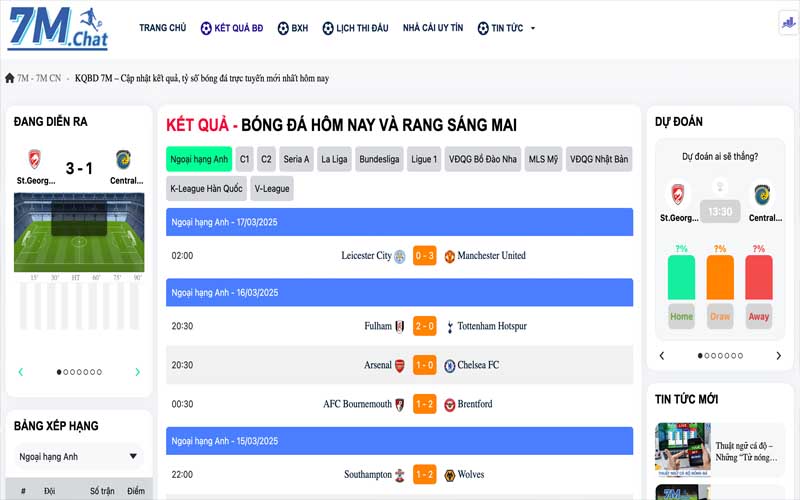Select the Bundesliga tab
The height and width of the screenshot is (500, 800).
[379, 159]
